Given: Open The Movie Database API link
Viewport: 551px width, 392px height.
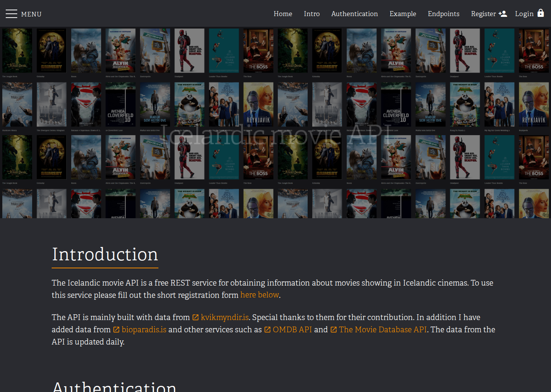Looking at the screenshot, I should [383, 330].
